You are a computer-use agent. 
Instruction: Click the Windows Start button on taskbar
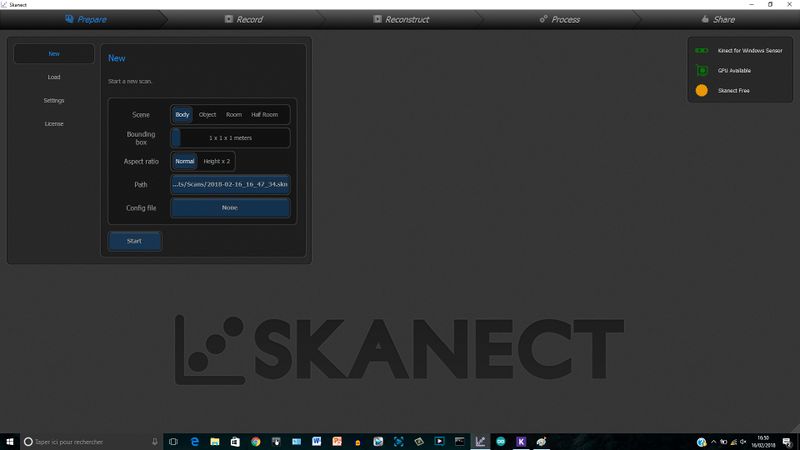(x=11, y=441)
